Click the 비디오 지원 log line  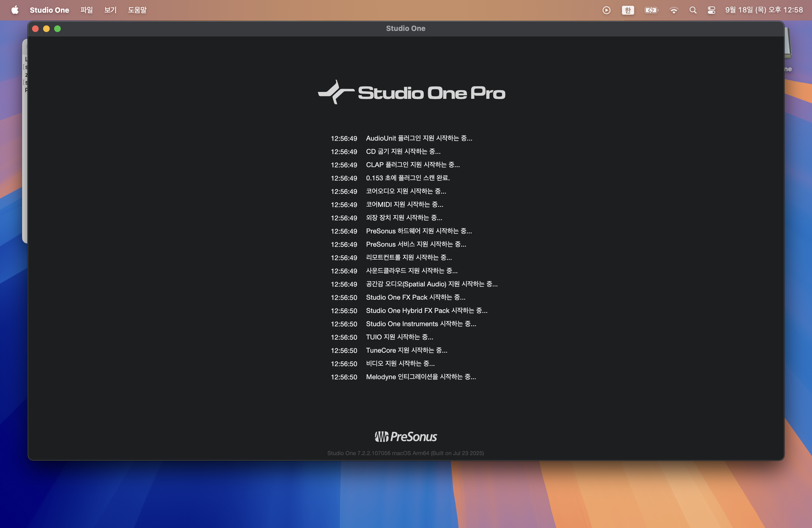click(x=383, y=364)
